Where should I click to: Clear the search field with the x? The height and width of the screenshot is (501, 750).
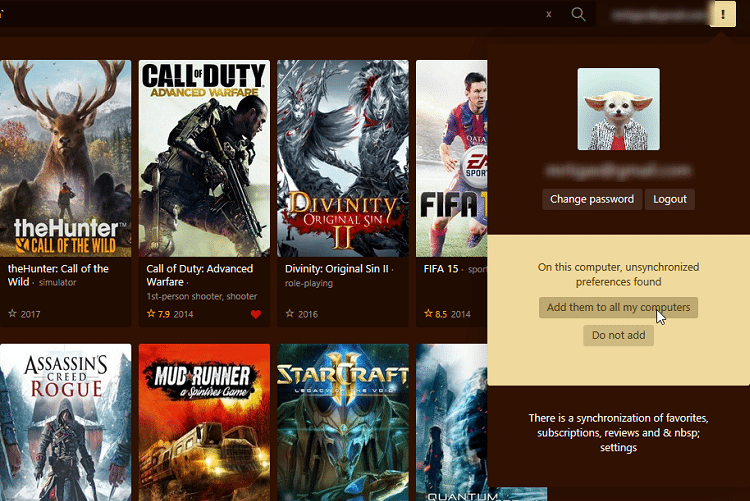coord(549,14)
